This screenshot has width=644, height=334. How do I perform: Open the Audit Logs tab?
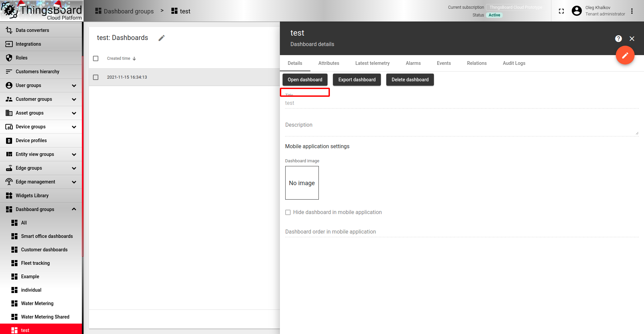point(514,63)
